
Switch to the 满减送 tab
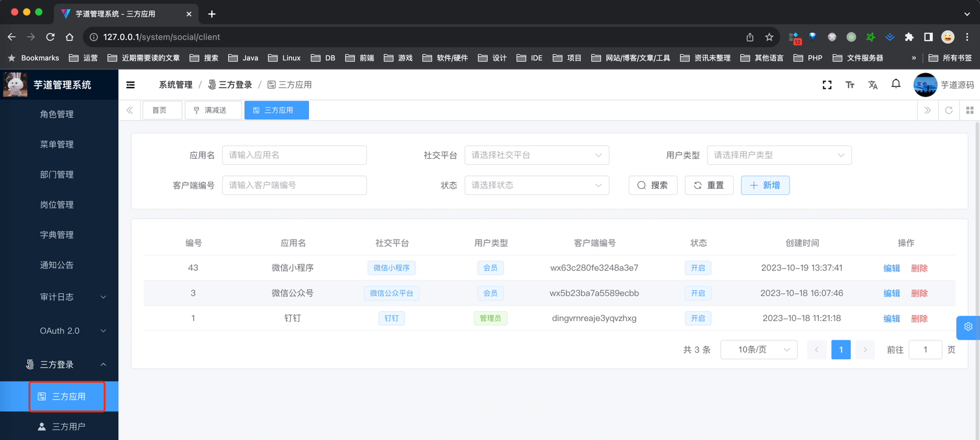(x=213, y=110)
